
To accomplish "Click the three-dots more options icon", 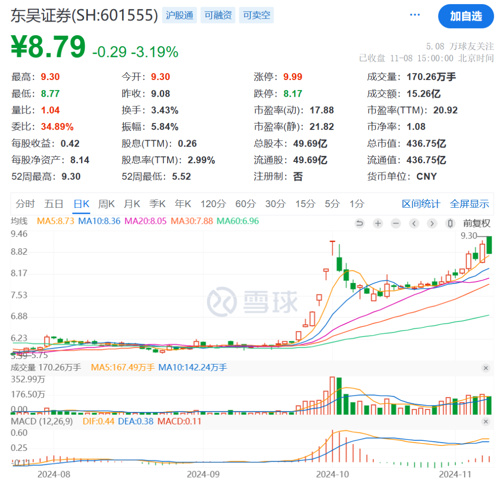I will 415,15.
